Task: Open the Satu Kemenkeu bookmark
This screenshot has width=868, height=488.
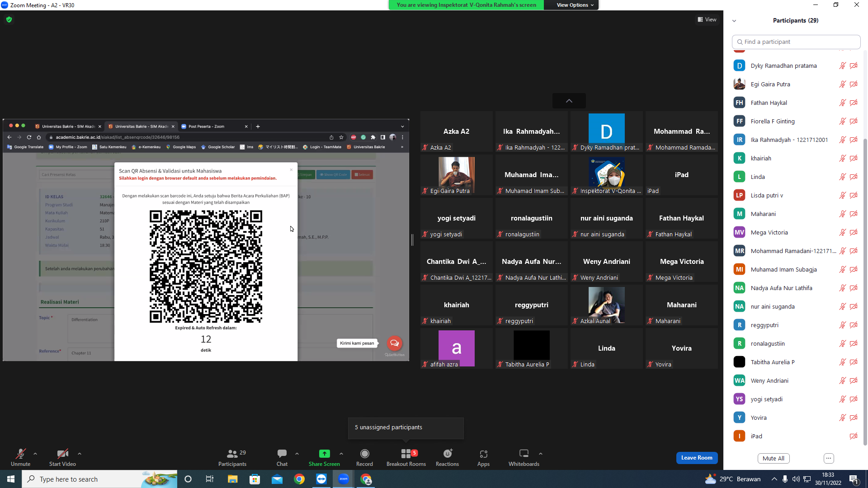Action: pos(109,147)
